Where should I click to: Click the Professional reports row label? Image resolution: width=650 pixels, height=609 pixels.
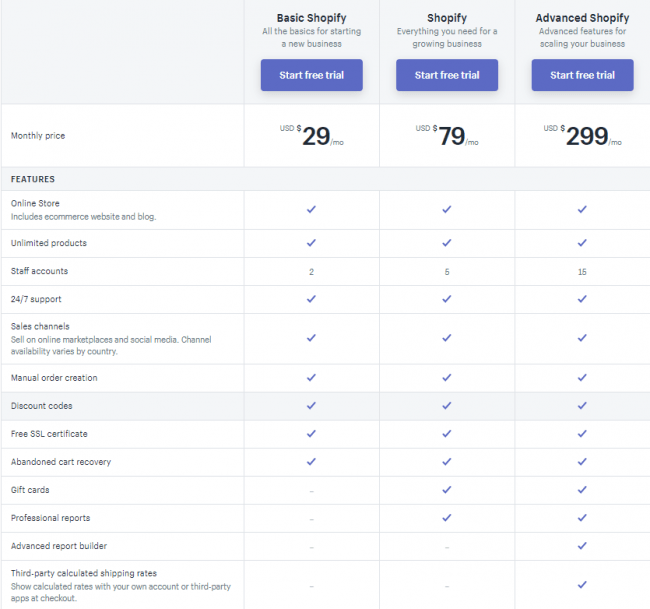point(50,518)
